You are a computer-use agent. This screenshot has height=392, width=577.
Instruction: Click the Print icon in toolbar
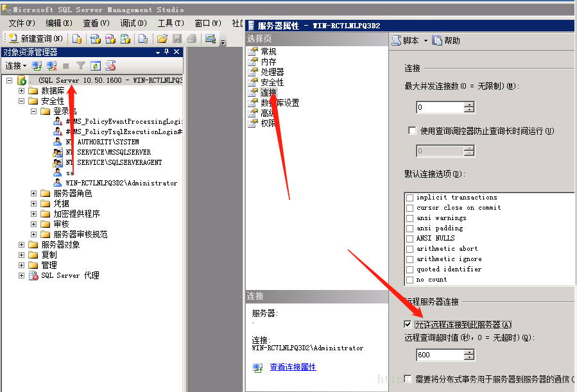tap(191, 38)
